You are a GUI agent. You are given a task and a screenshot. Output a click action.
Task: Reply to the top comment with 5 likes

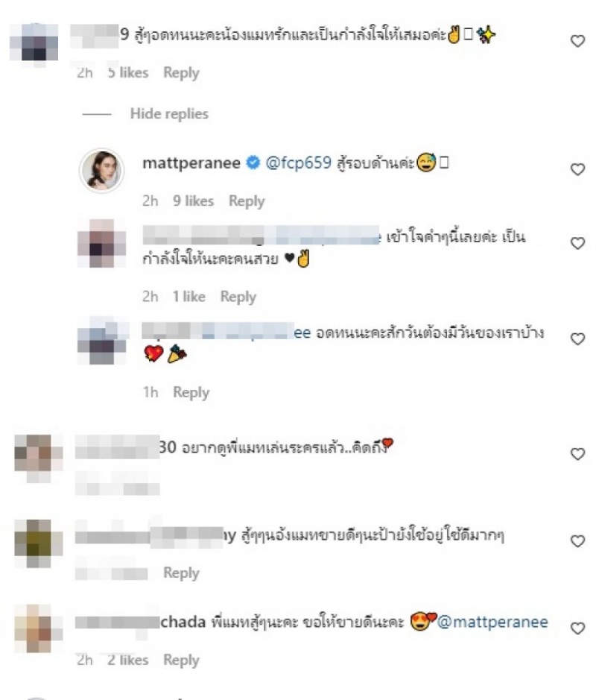pos(181,73)
